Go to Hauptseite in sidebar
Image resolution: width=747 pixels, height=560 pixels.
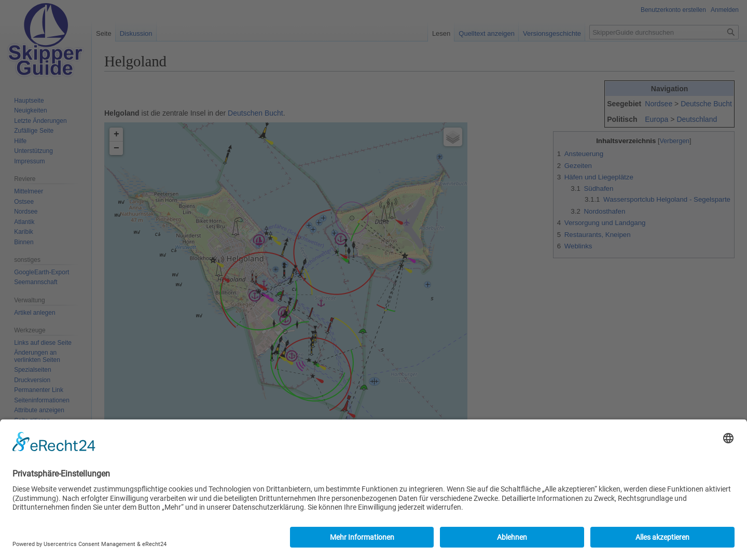pos(29,101)
